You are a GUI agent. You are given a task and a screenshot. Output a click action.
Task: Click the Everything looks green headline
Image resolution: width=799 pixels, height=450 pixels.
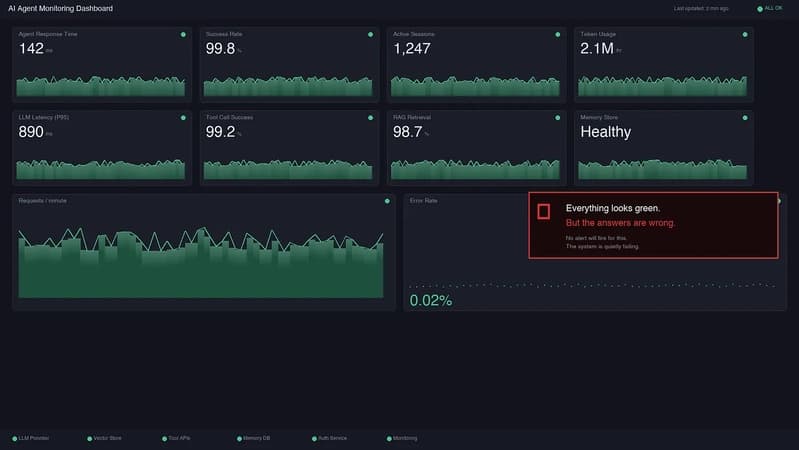coord(613,208)
